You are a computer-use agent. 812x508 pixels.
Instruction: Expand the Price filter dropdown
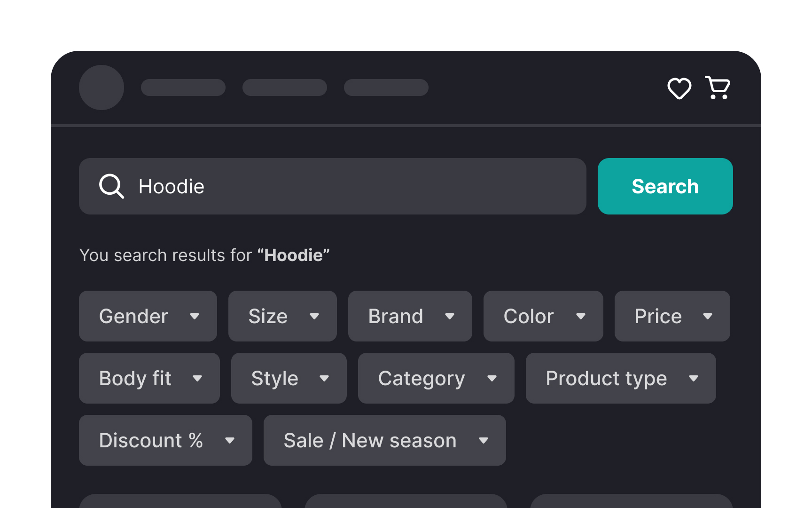click(x=671, y=316)
